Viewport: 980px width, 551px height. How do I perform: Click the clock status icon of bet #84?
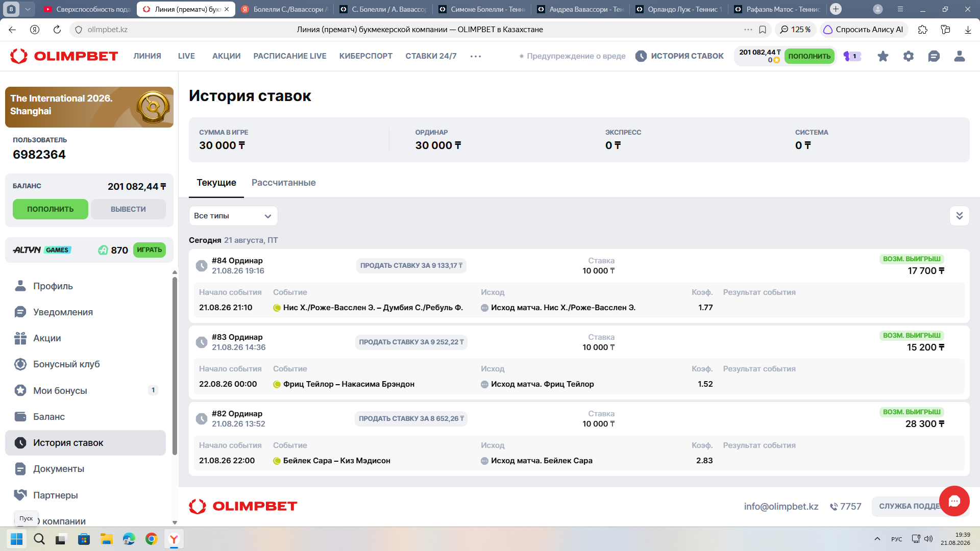click(202, 266)
